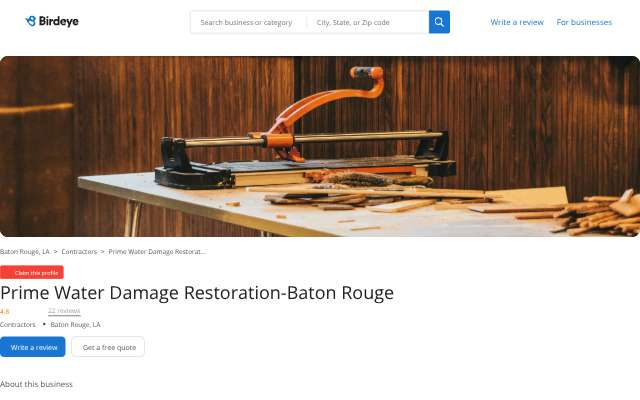Focus the City, State, or Zip code field
Image resolution: width=640 pixels, height=400 pixels.
click(367, 22)
